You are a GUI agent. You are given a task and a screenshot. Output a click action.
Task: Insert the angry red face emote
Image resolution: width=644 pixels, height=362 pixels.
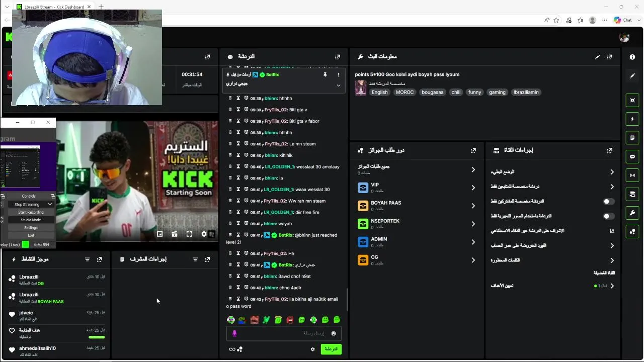290,320
